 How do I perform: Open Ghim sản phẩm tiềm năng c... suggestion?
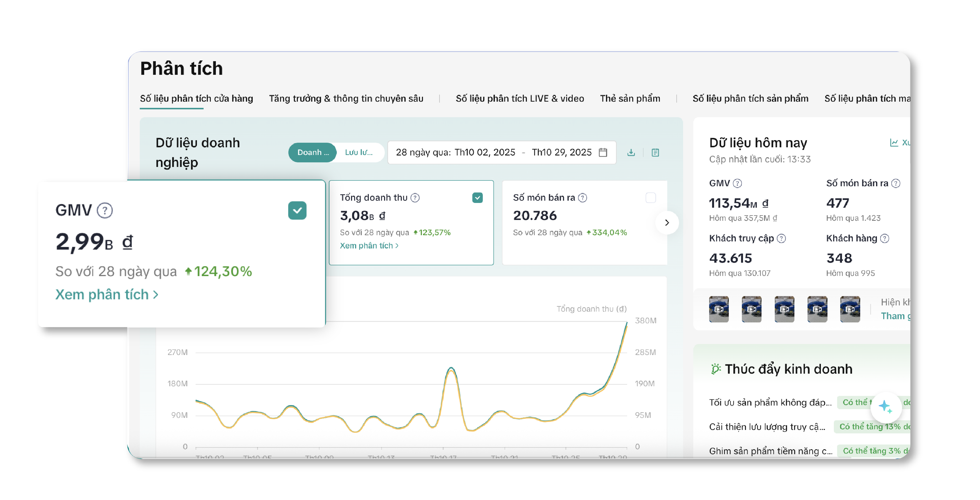(x=771, y=451)
